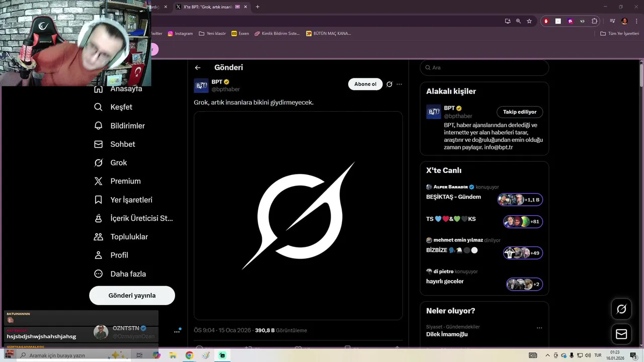Viewport: 644px width, 362px height.
Task: Open Chrome profile avatar
Action: pos(624,21)
